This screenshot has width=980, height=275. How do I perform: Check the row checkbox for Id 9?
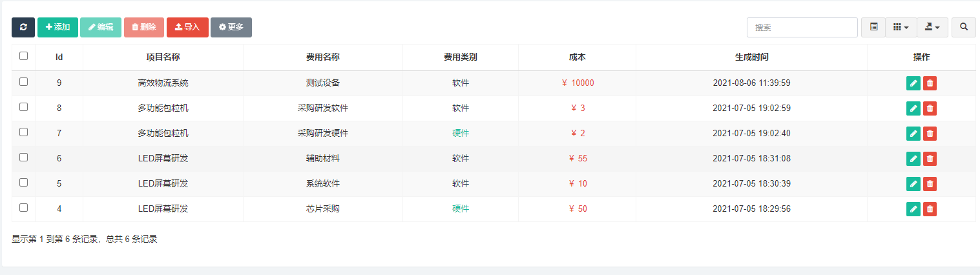tap(24, 82)
